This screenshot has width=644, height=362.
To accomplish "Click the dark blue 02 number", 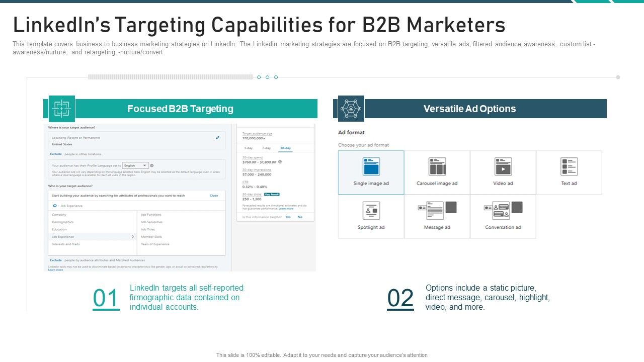I will (400, 299).
